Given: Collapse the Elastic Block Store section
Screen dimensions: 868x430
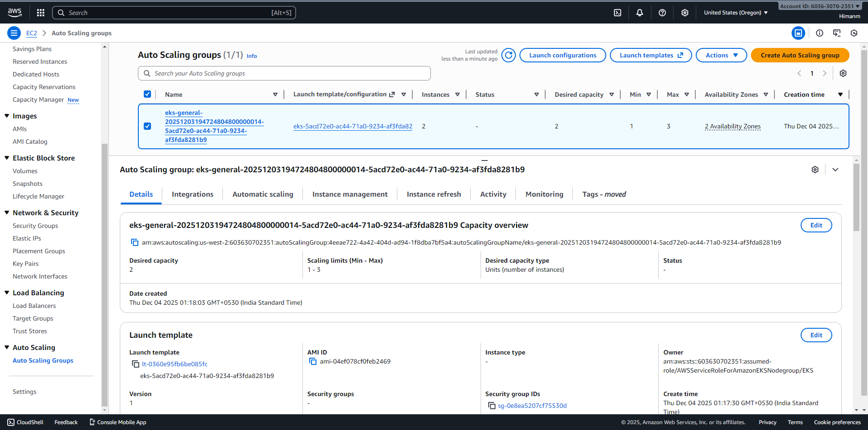Looking at the screenshot, I should [7, 158].
